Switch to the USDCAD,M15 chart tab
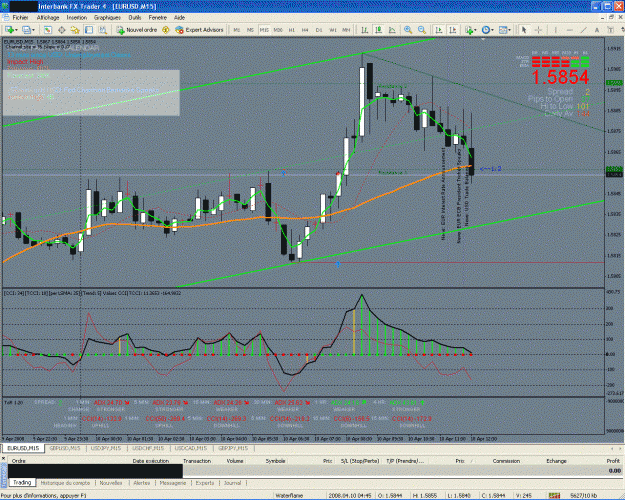 (x=191, y=448)
